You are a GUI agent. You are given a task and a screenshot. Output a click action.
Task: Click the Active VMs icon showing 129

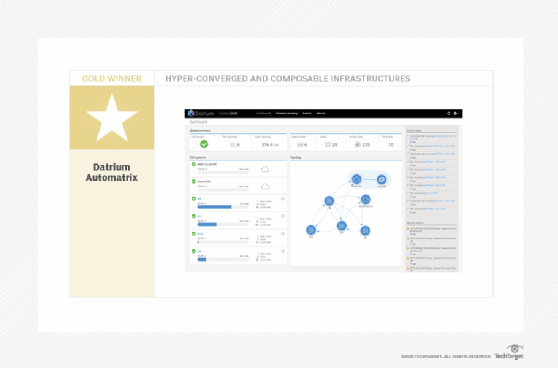pos(358,144)
